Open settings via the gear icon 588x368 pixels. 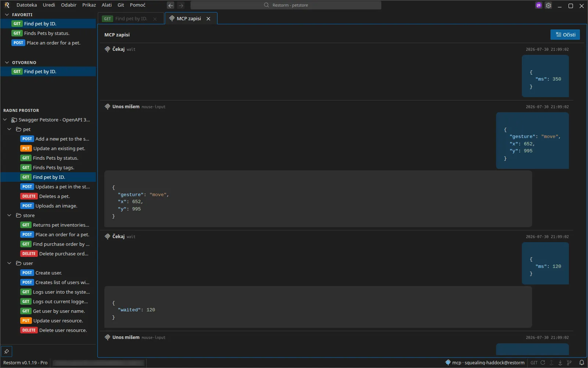[x=548, y=5]
